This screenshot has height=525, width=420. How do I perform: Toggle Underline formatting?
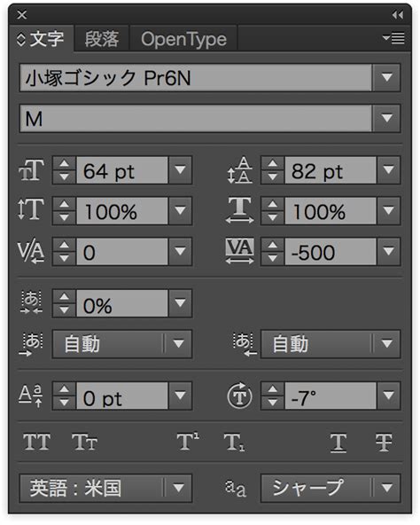(x=338, y=443)
